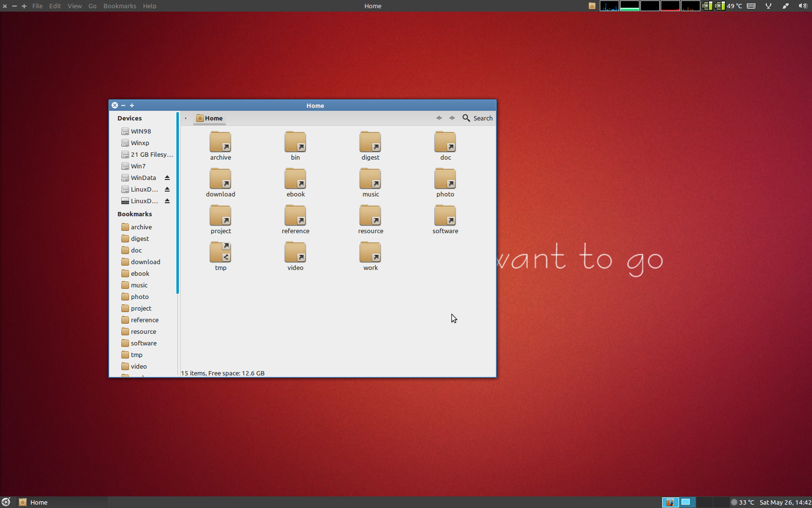Viewport: 812px width, 508px height.
Task: Select the reference folder icon in main pane
Action: (295, 215)
